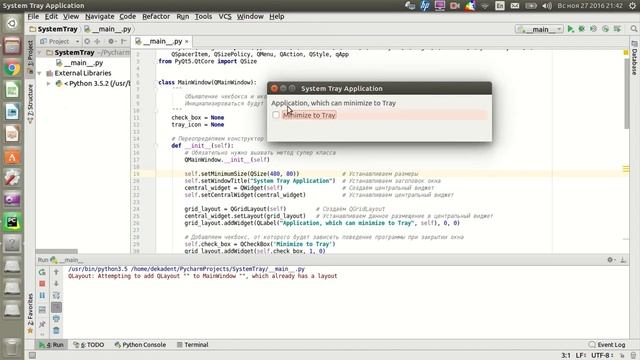Screen dimensions: 640x360
Task: Open Ubuntu Software Center from launcher
Action: tap(12, 157)
